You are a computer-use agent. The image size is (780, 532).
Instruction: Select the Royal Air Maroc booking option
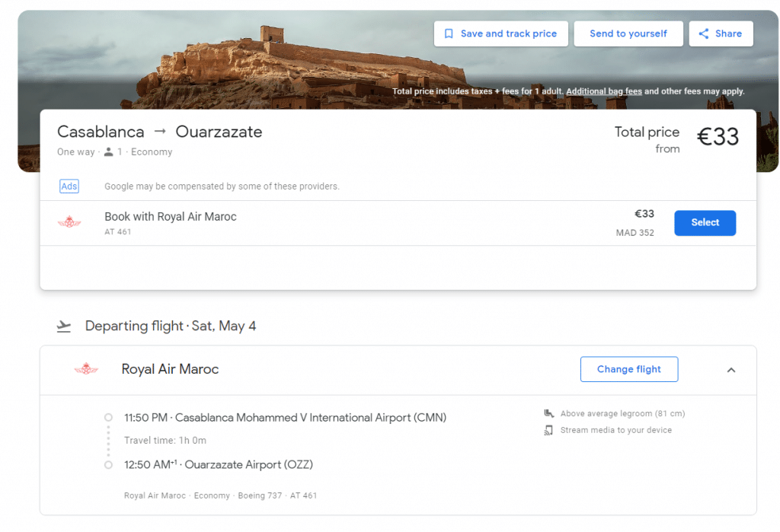point(705,223)
